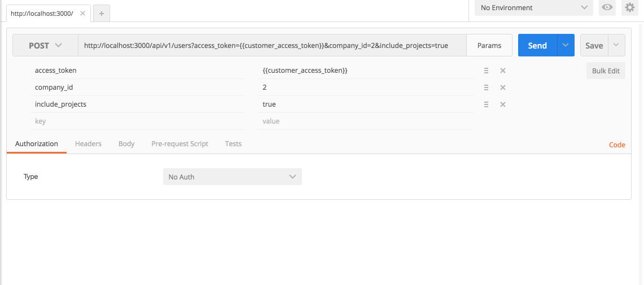
Task: Close the http://localhost:3000/ request tab
Action: [82, 13]
